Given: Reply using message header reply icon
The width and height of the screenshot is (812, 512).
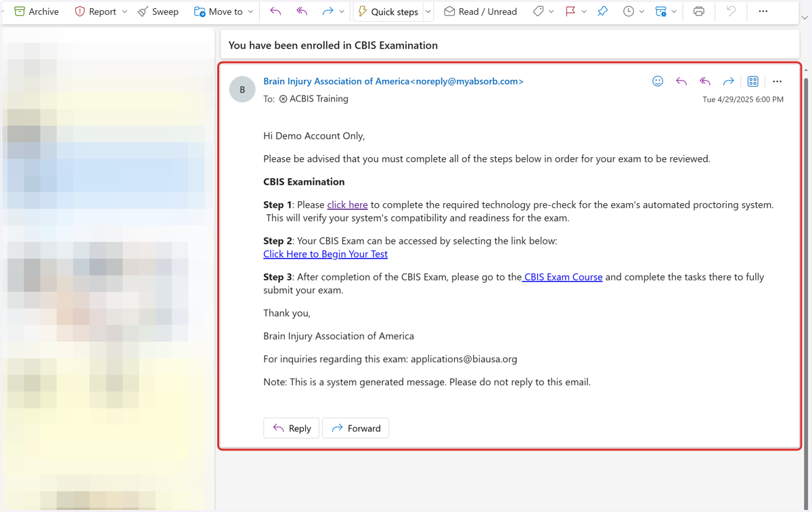Looking at the screenshot, I should [x=681, y=81].
